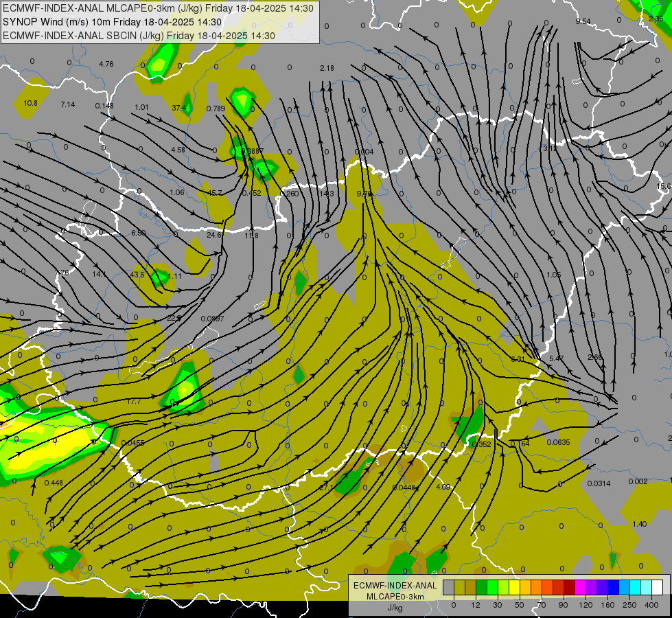Click the map value '0.002'

638,481
